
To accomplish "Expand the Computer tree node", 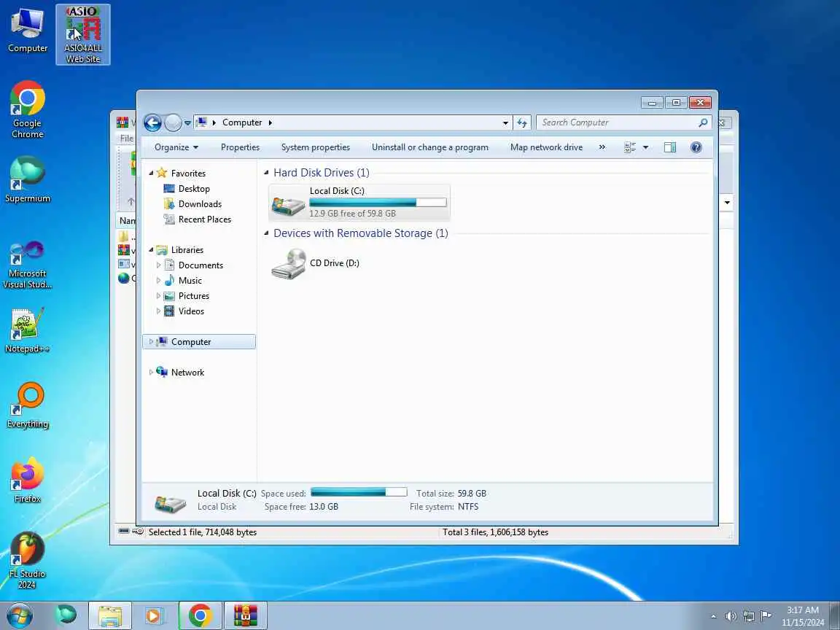I will click(x=151, y=342).
